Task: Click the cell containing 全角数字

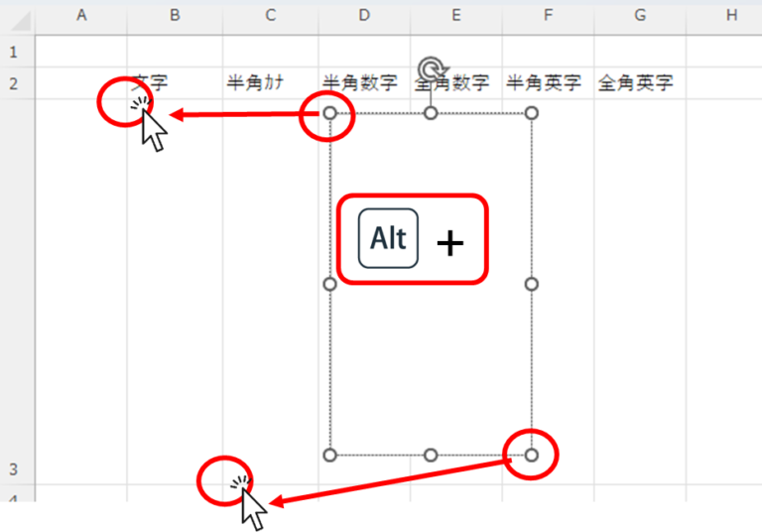Action: pyautogui.click(x=456, y=83)
